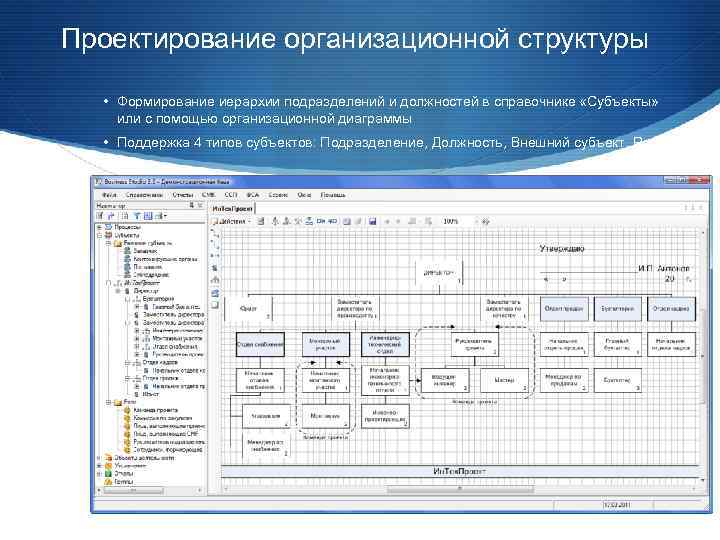Select the Отдел кадров diagram box
The height and width of the screenshot is (540, 720).
671,309
